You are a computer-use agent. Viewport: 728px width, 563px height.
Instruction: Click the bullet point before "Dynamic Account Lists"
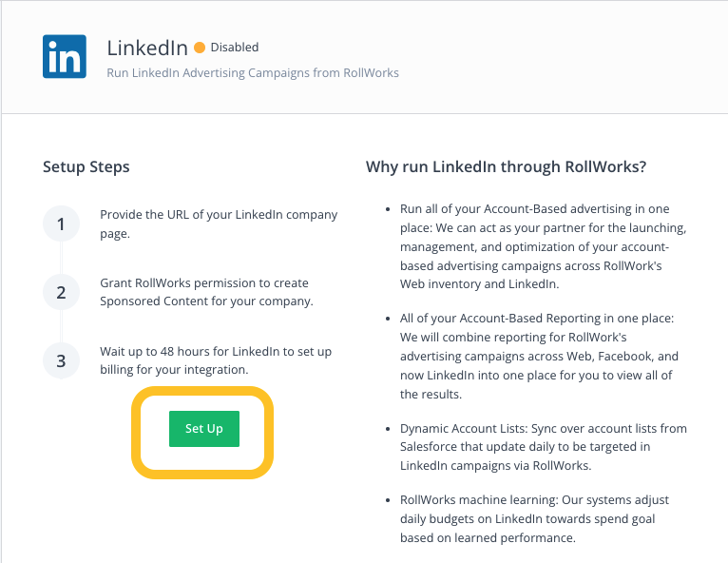(388, 429)
